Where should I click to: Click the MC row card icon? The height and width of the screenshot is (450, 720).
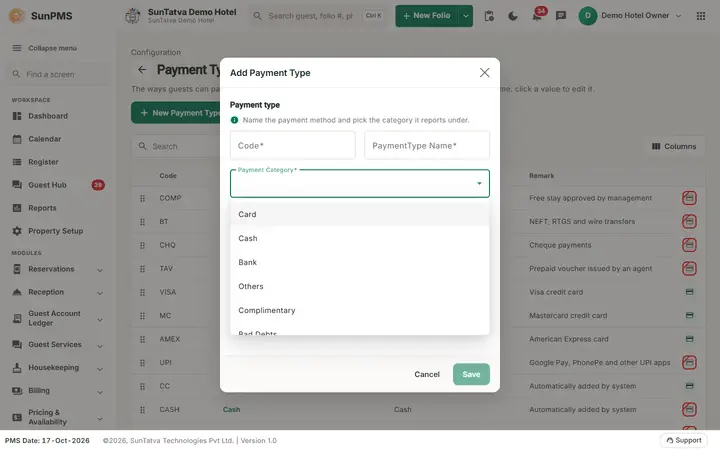point(689,315)
